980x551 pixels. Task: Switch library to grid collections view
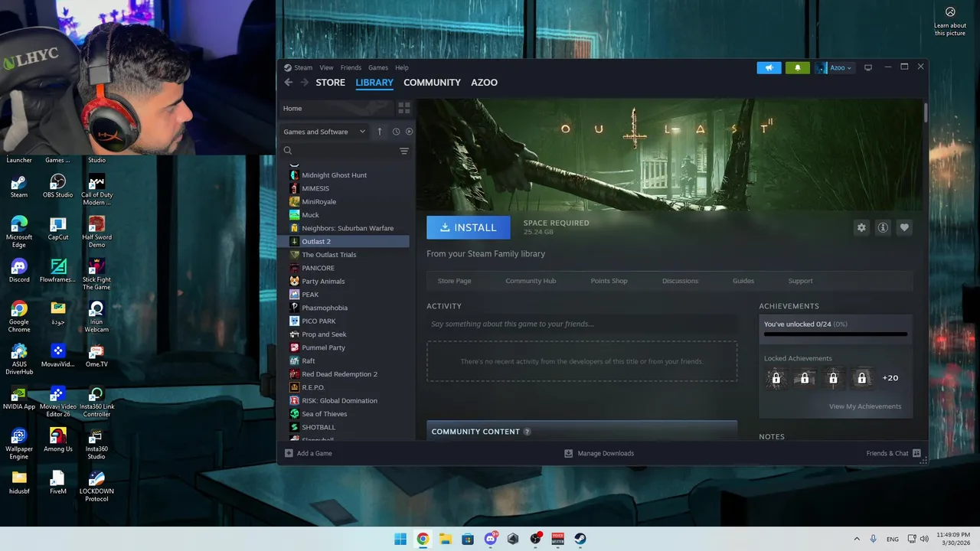pyautogui.click(x=404, y=108)
